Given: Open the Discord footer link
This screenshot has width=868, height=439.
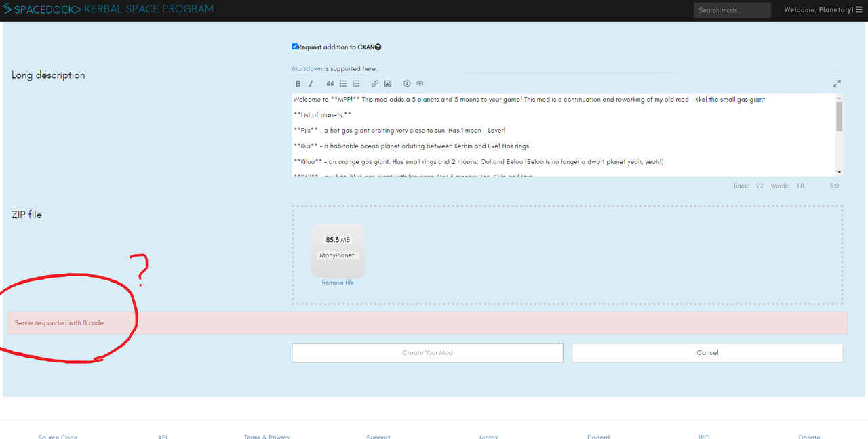Looking at the screenshot, I should pos(598,437).
